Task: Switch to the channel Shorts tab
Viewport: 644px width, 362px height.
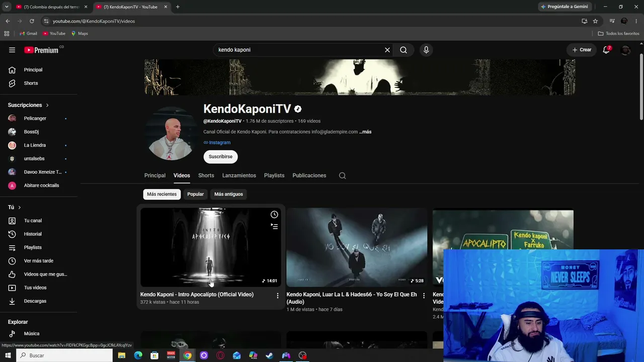Action: click(x=206, y=175)
